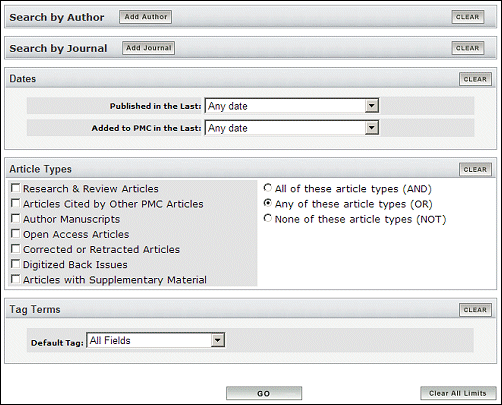
Task: Click the Add Journal button
Action: pyautogui.click(x=148, y=48)
